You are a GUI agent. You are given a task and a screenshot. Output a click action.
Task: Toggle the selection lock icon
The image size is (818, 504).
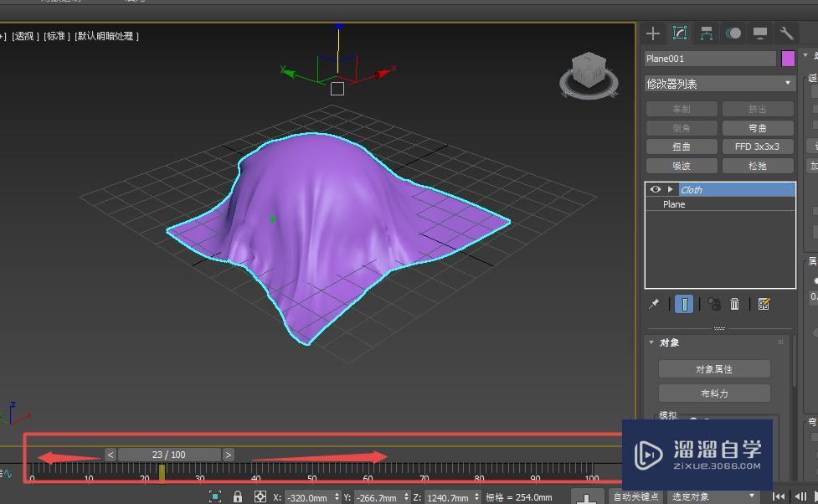click(238, 497)
